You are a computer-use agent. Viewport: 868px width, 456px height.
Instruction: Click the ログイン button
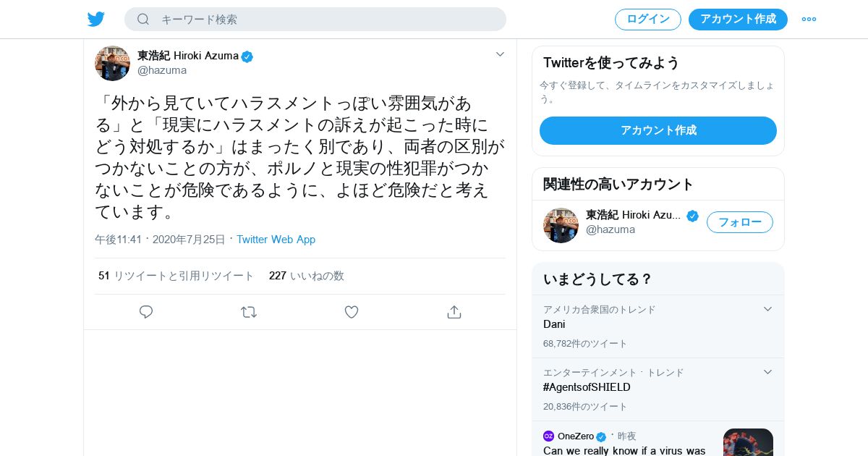(647, 20)
